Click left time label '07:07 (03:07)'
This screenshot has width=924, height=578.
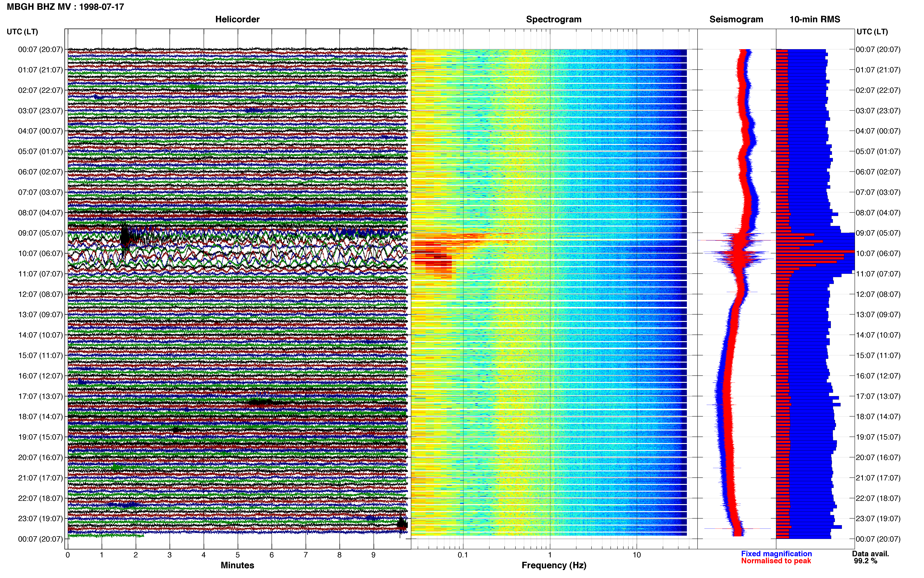point(40,192)
